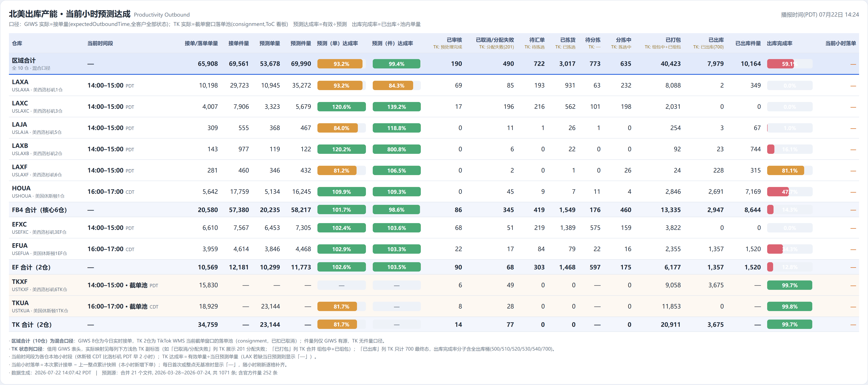
Task: Click the 区域合计 93.2% order achievement bar
Action: [341, 64]
